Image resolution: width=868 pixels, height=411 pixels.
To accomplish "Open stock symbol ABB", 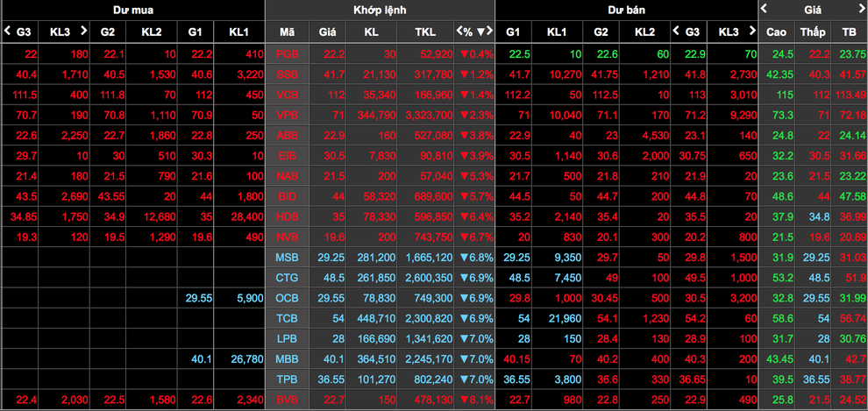I will click(x=287, y=136).
